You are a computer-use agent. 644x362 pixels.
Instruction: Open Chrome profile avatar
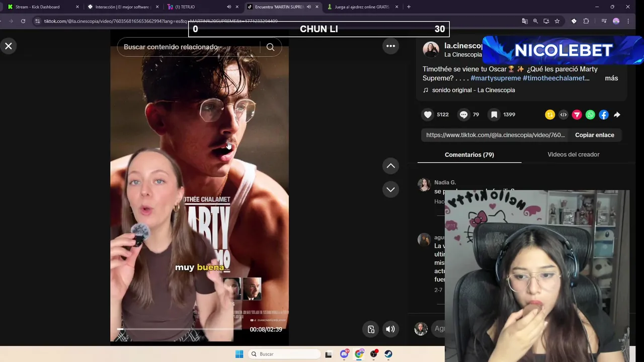click(x=616, y=21)
